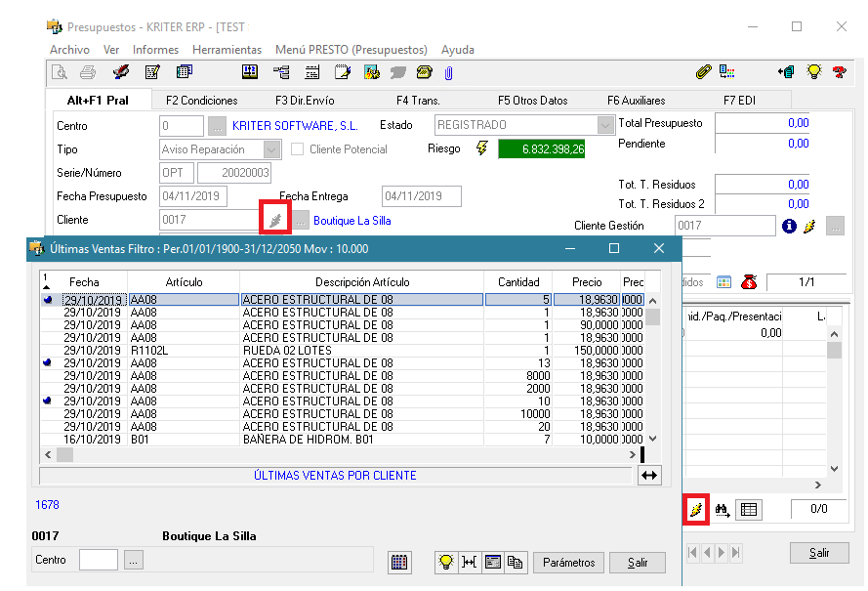
Task: Click the Artículo column header
Action: pos(184,282)
